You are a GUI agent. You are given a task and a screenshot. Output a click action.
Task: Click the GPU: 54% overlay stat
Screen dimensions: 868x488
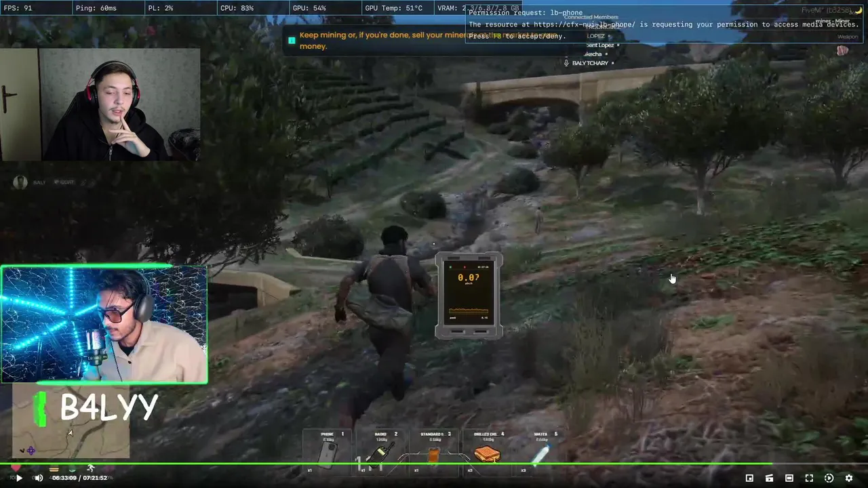coord(309,8)
